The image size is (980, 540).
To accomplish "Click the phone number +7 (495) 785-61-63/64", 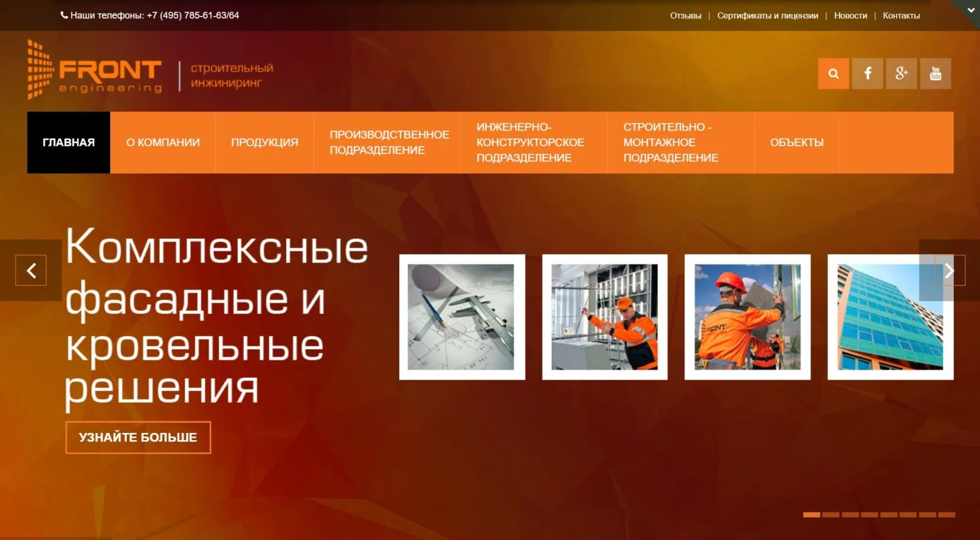I will (193, 15).
